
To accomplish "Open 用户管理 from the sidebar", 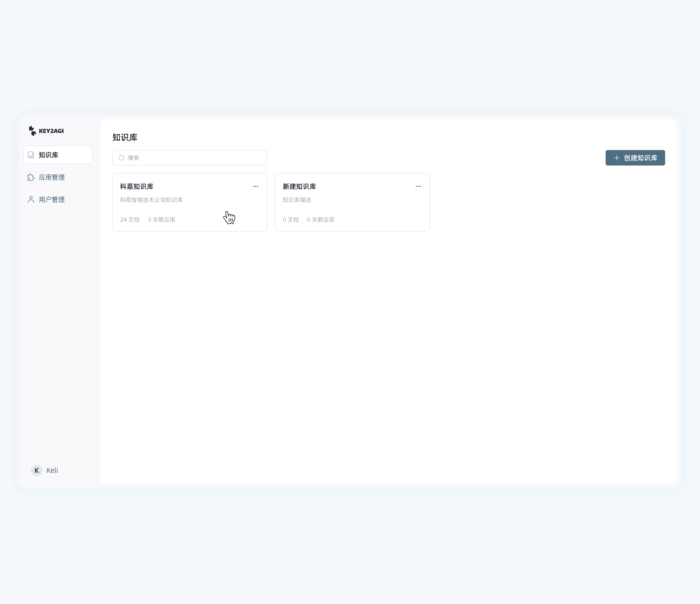I will point(52,200).
